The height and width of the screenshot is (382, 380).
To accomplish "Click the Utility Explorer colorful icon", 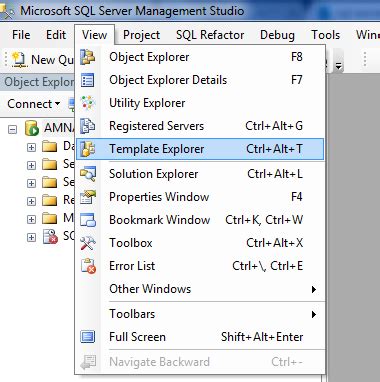I will tap(88, 103).
